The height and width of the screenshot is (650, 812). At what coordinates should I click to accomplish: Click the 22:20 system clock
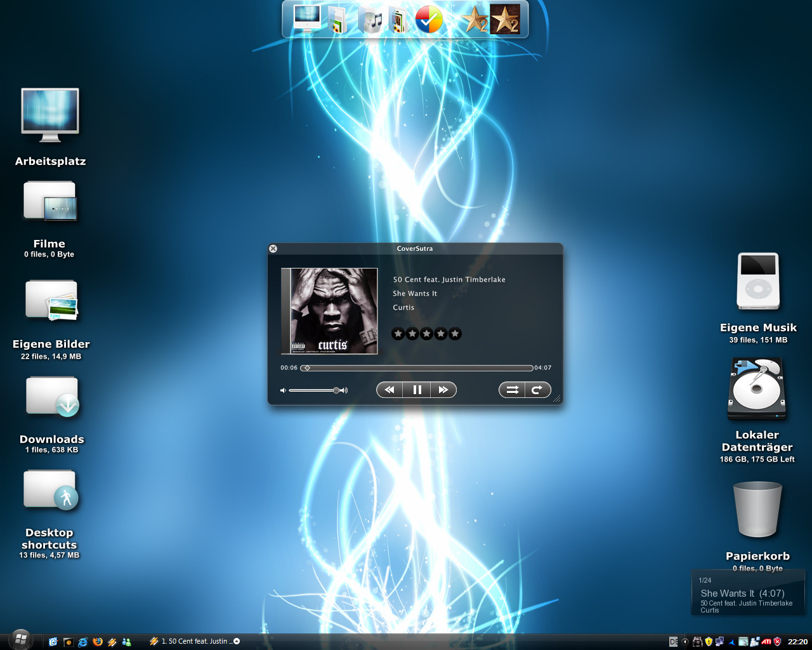pyautogui.click(x=797, y=642)
